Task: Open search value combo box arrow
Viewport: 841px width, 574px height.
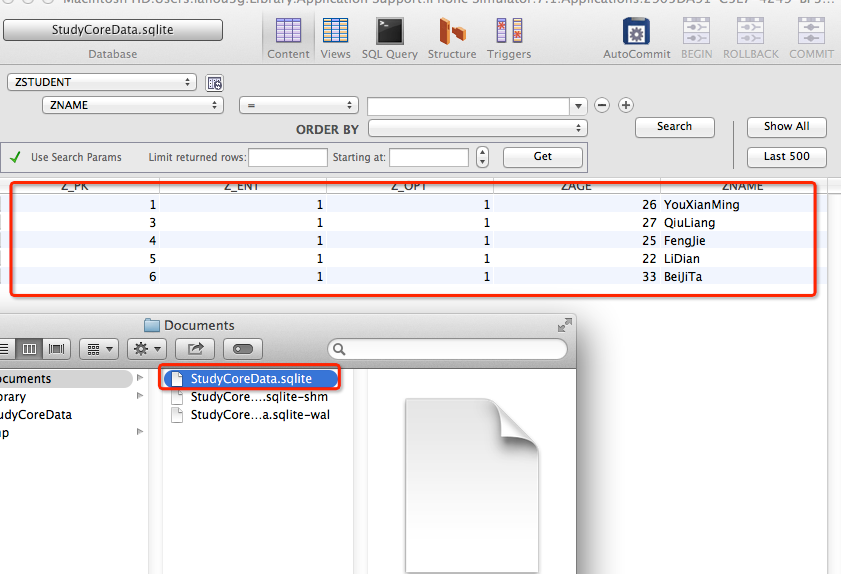Action: click(578, 106)
